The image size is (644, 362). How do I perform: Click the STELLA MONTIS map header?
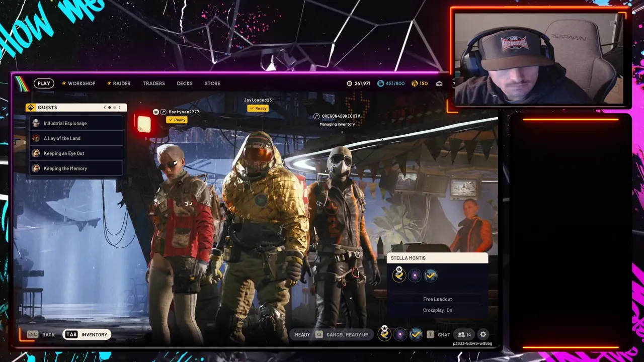point(437,258)
